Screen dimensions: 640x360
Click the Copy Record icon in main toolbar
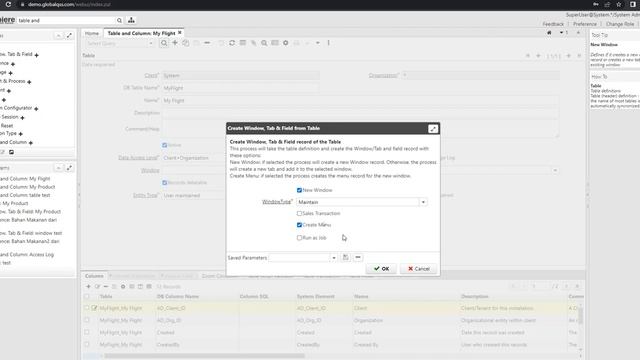point(186,43)
